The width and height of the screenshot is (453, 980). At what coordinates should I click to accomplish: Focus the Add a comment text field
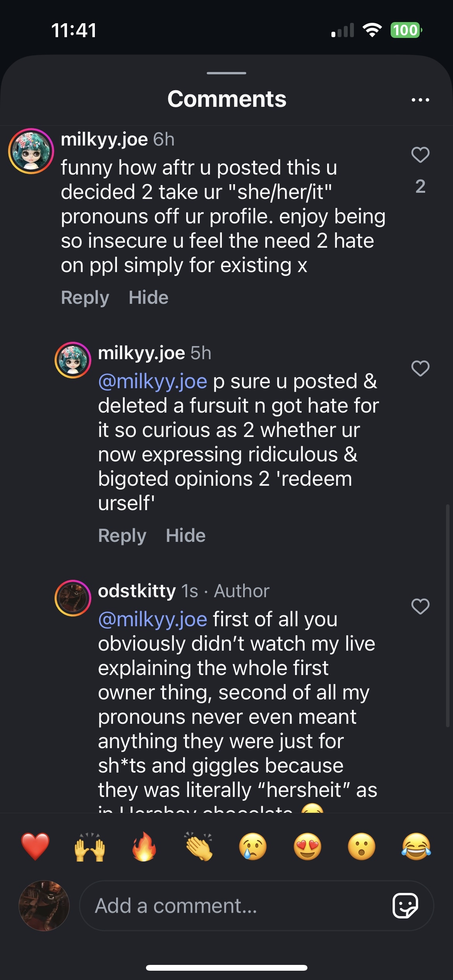point(232,906)
